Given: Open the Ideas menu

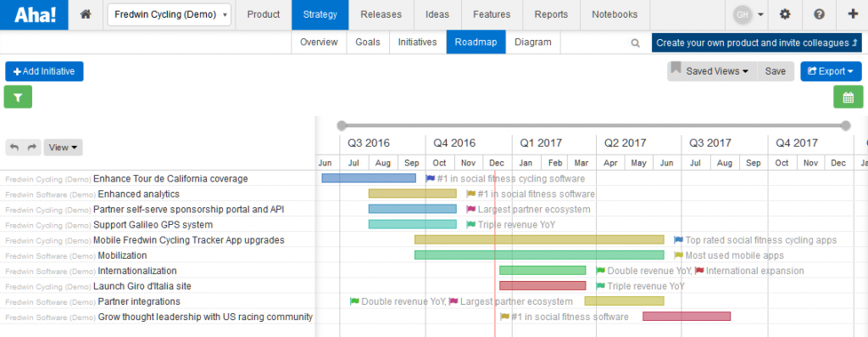Looking at the screenshot, I should pyautogui.click(x=437, y=15).
